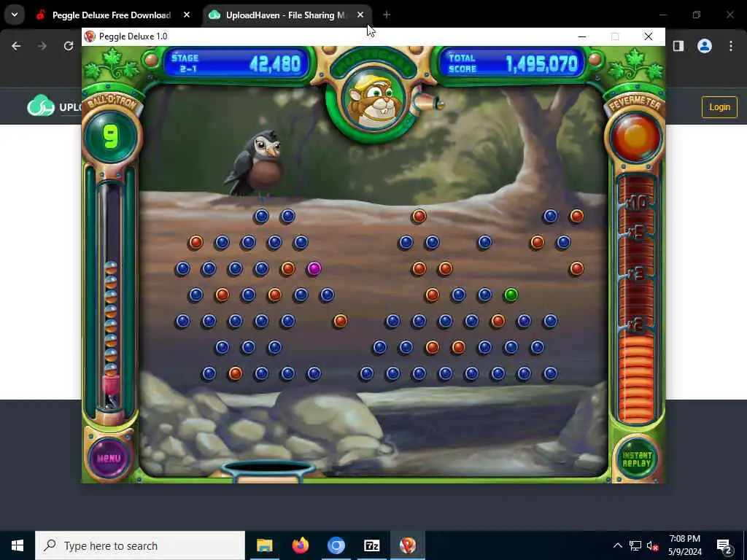
Task: Open the browser three-dot menu
Action: click(x=731, y=46)
